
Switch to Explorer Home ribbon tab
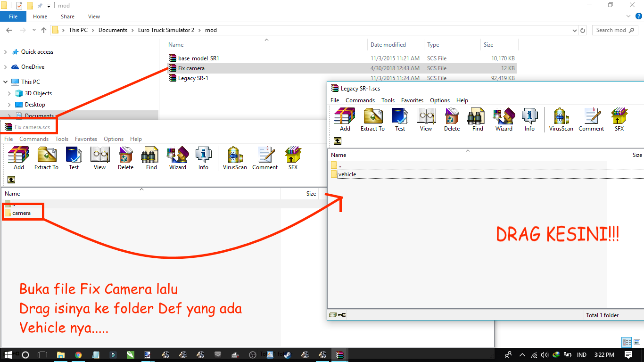40,16
